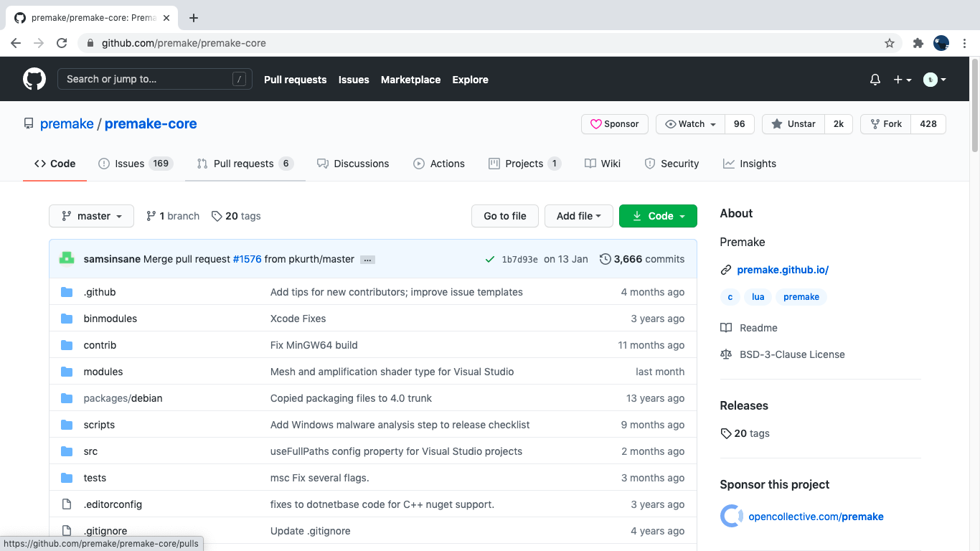Click the GitHub Octocat logo
The image size is (980, 551).
[34, 79]
